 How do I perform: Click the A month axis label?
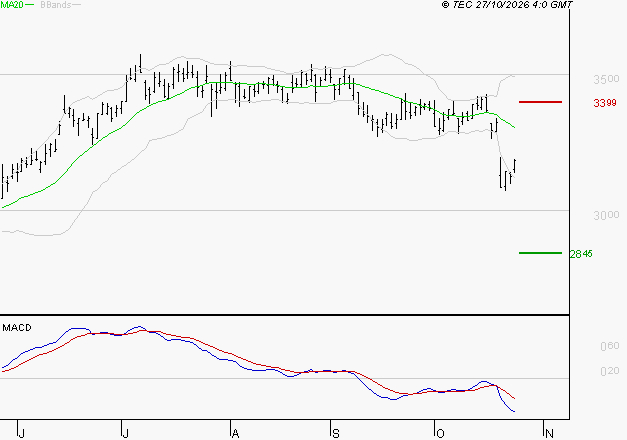point(236,433)
